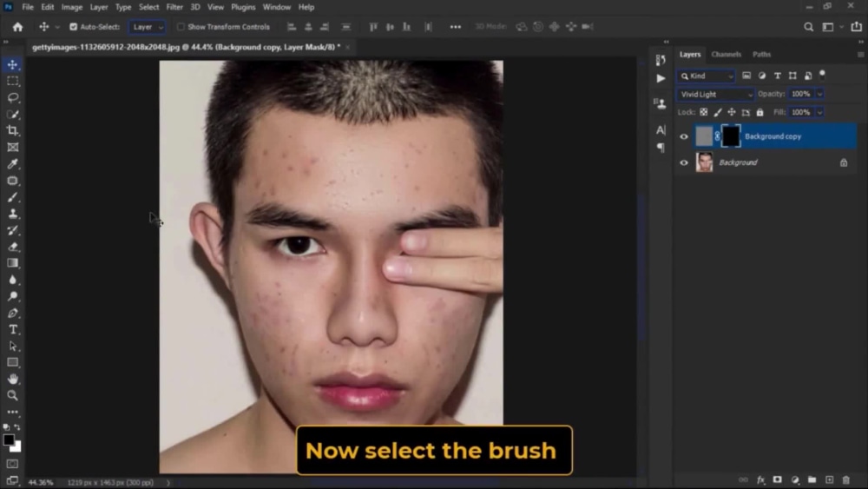Click the Share icon
The height and width of the screenshot is (489, 868).
857,27
